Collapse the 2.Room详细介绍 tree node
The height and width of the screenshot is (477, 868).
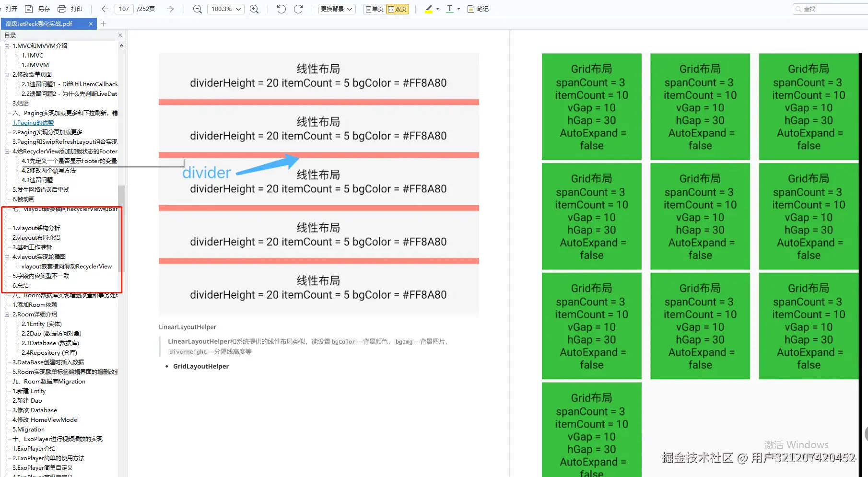[x=7, y=314]
